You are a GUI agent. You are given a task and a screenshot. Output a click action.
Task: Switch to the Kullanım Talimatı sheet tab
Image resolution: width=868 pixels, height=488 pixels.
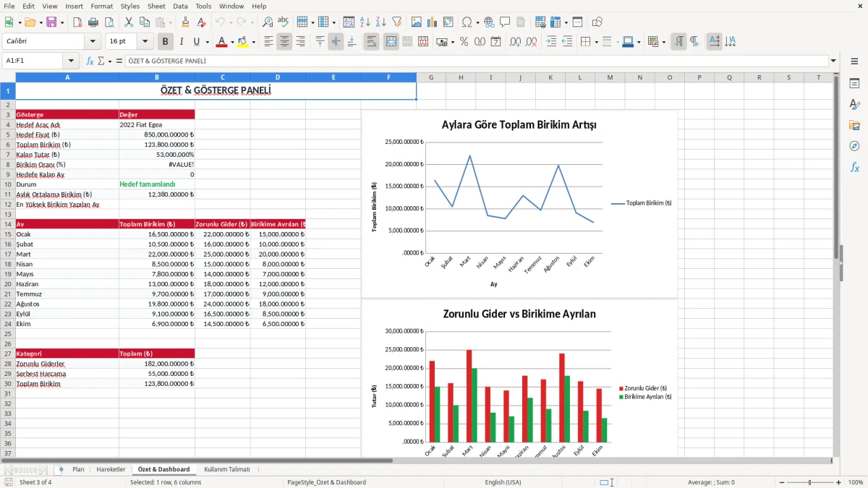[227, 469]
